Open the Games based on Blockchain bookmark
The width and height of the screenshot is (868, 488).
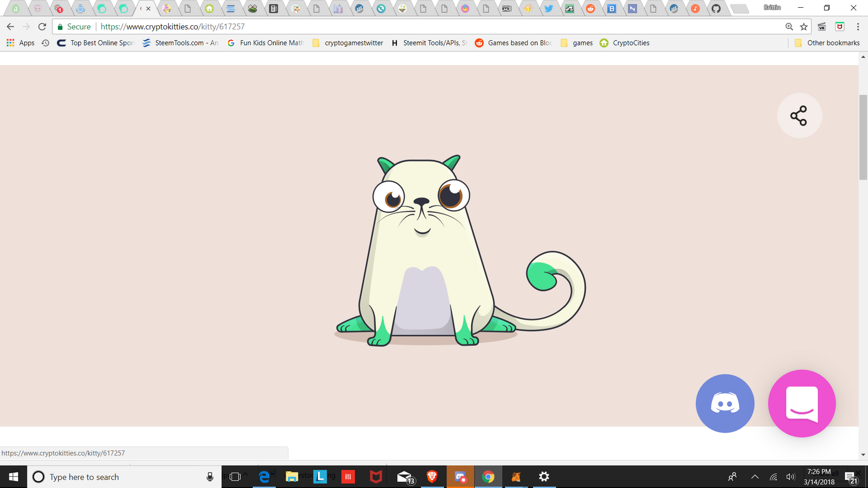514,43
